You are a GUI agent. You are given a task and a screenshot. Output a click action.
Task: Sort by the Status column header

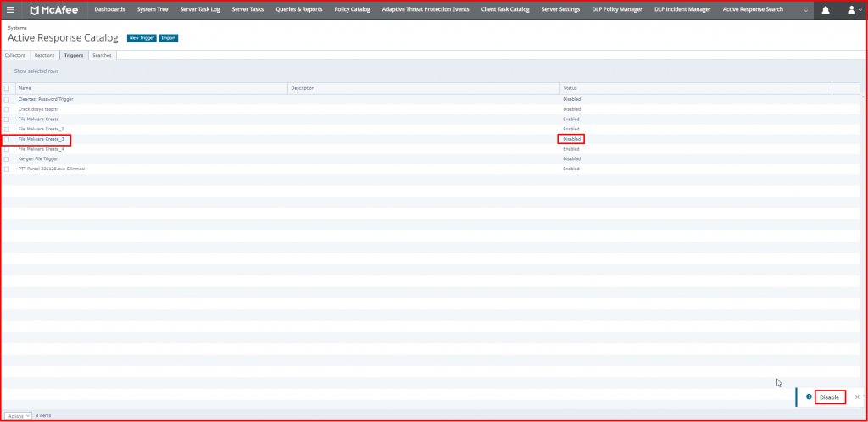696,88
